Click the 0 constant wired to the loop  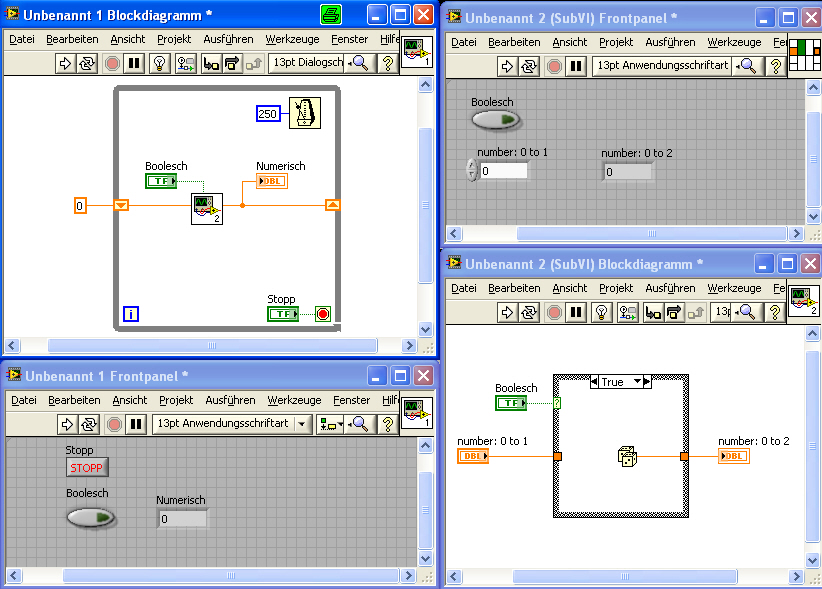(x=80, y=206)
